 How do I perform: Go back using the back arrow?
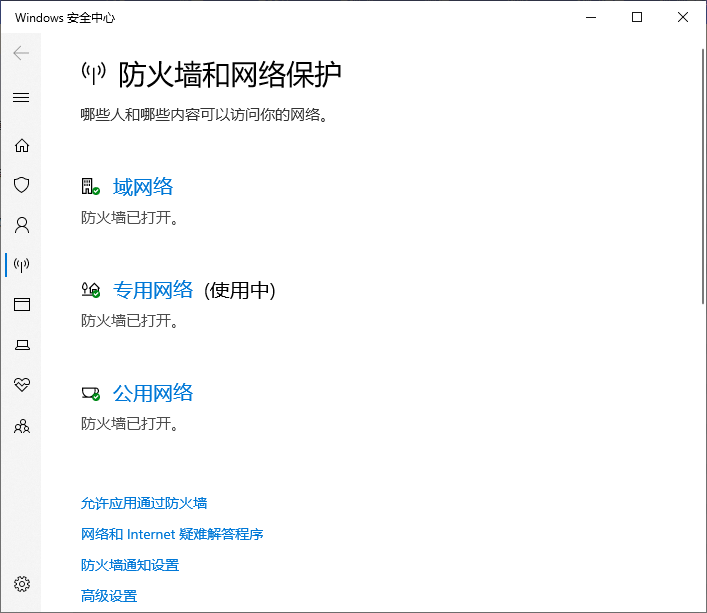[21, 53]
